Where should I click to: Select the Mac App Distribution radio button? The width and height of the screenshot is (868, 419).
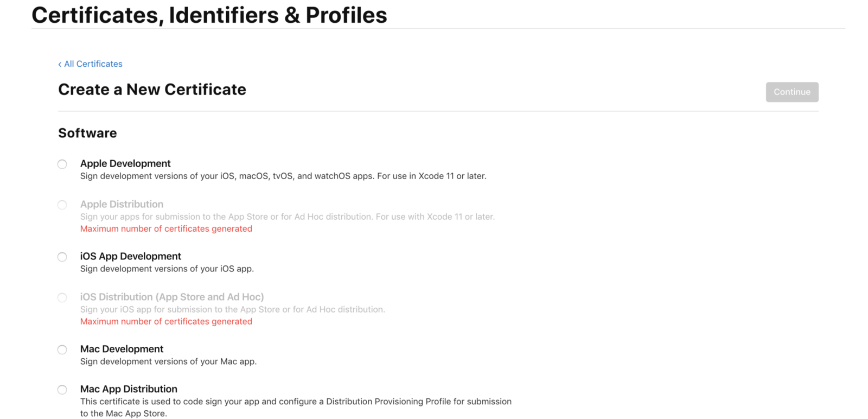(62, 390)
